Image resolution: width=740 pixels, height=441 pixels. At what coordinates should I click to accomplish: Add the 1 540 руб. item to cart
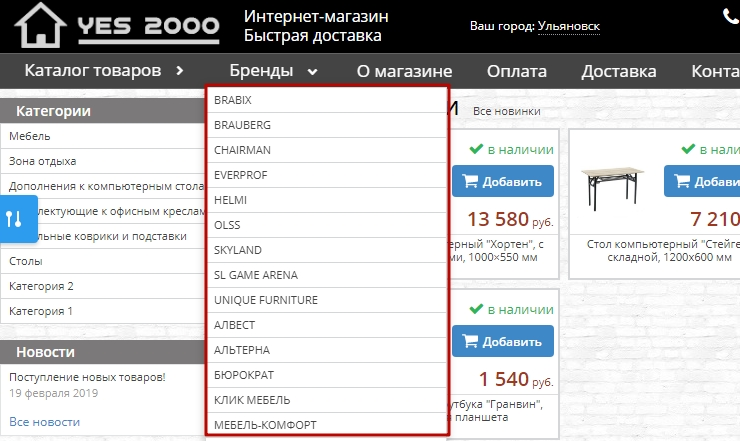[x=503, y=341]
